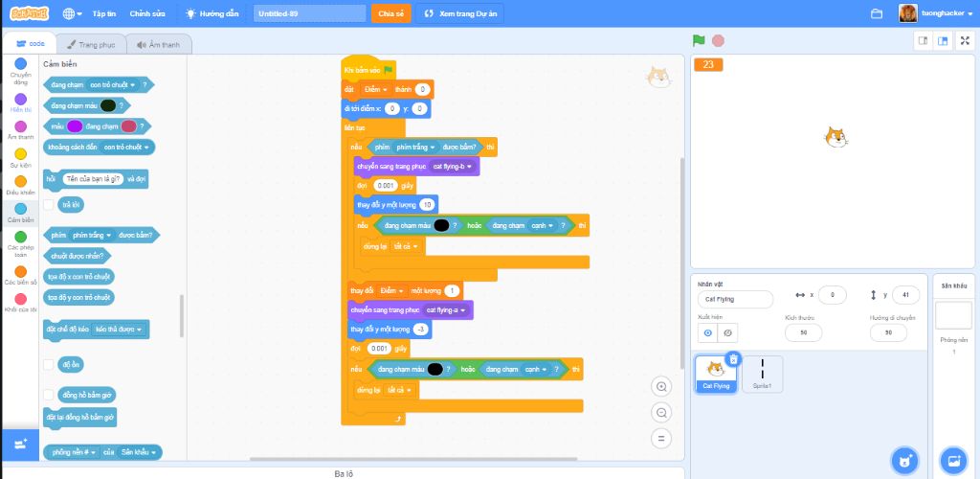
Task: Open Hướng dẫn tutorials
Action: click(212, 13)
